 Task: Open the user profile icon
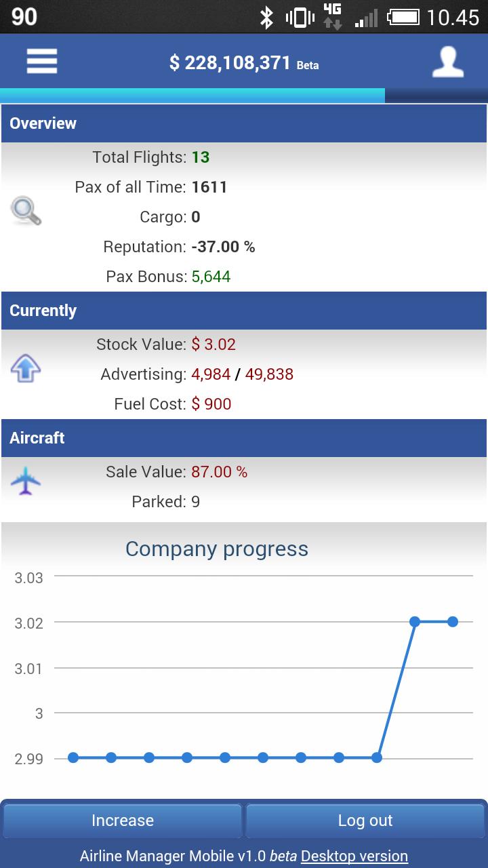448,62
